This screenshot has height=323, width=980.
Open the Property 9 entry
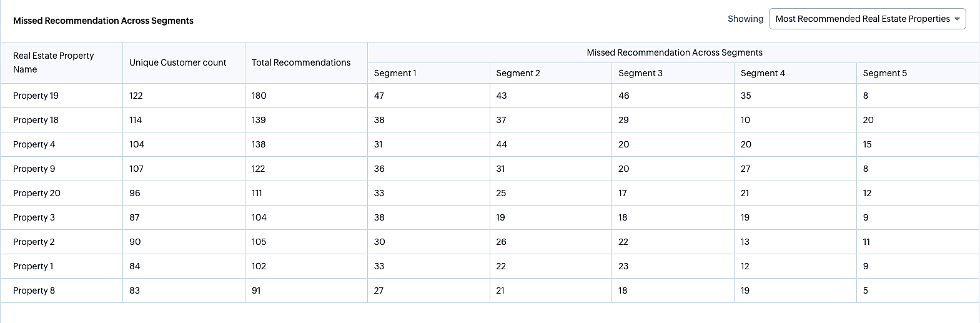point(34,169)
